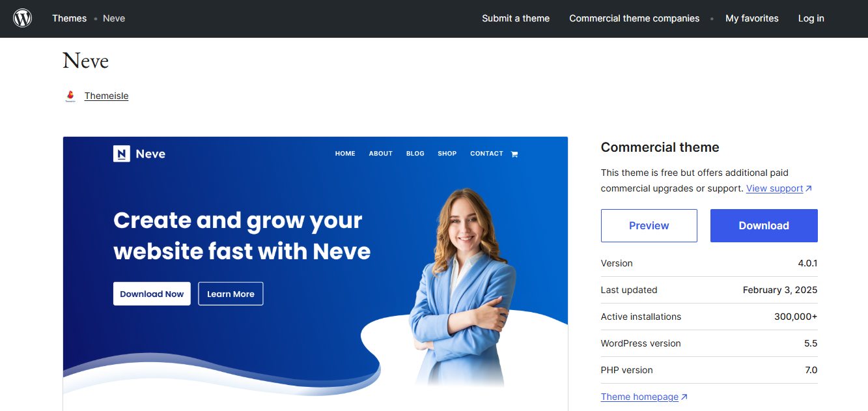The width and height of the screenshot is (868, 411).
Task: Click BLOG in the preview navigation
Action: coord(415,154)
